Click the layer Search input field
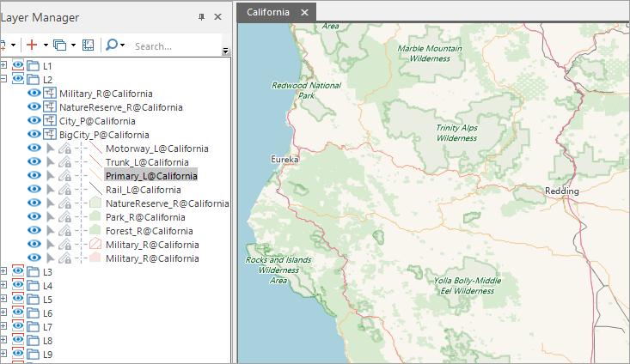This screenshot has width=630, height=364. (174, 45)
